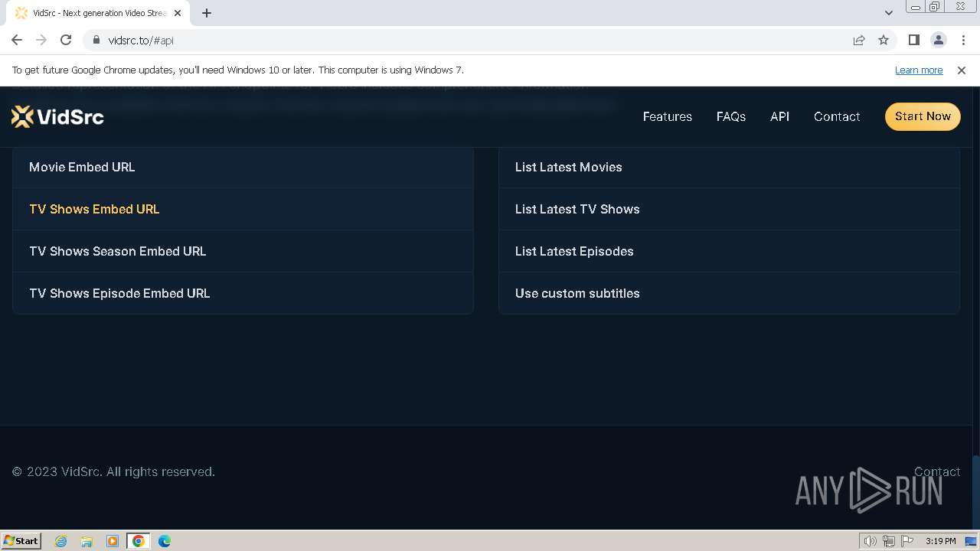Go to the Features section

point(668,116)
